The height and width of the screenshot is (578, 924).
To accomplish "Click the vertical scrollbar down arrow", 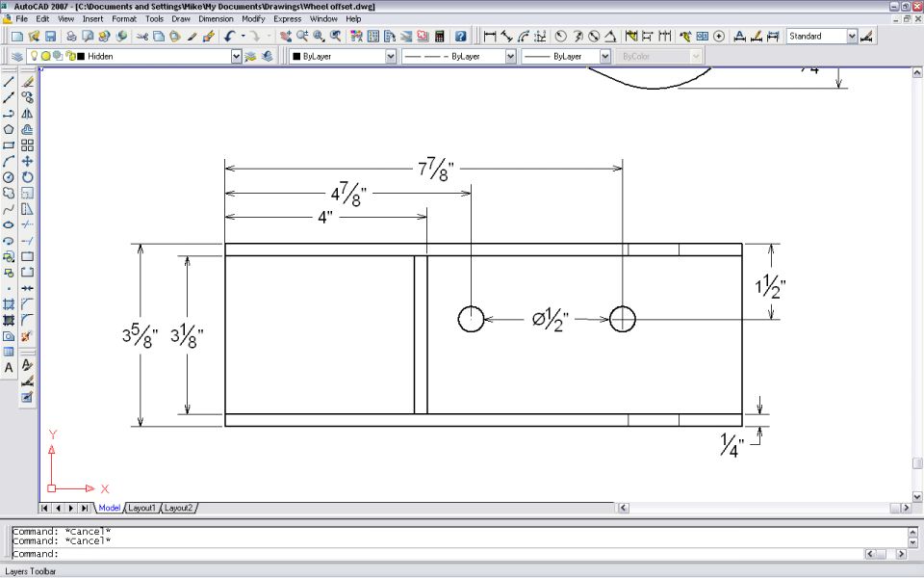I will pyautogui.click(x=917, y=497).
